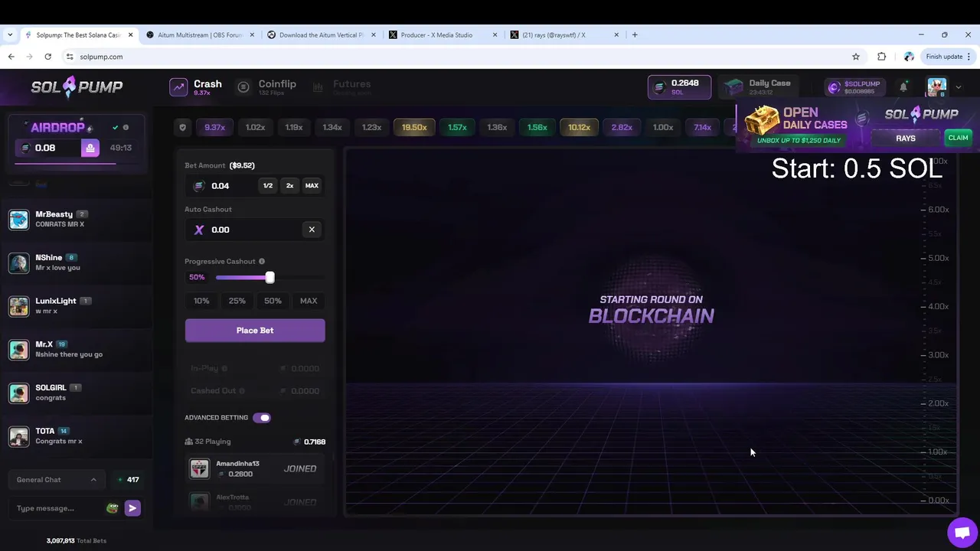Click the Place Bet button
The image size is (980, 551).
pos(255,331)
